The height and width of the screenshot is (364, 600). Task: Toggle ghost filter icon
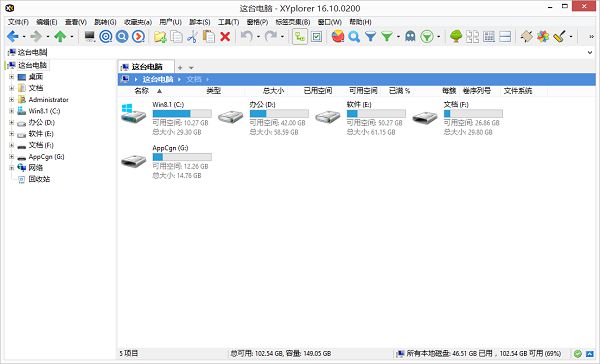[x=410, y=36]
